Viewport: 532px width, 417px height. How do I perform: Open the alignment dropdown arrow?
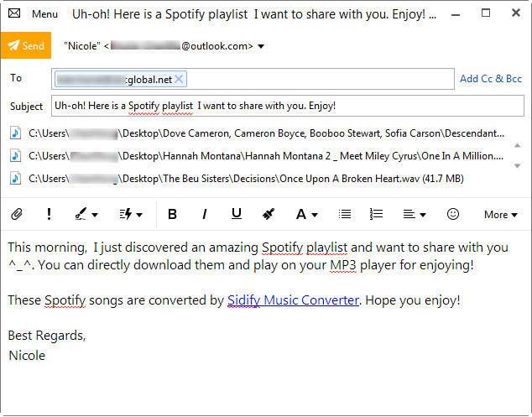click(423, 215)
